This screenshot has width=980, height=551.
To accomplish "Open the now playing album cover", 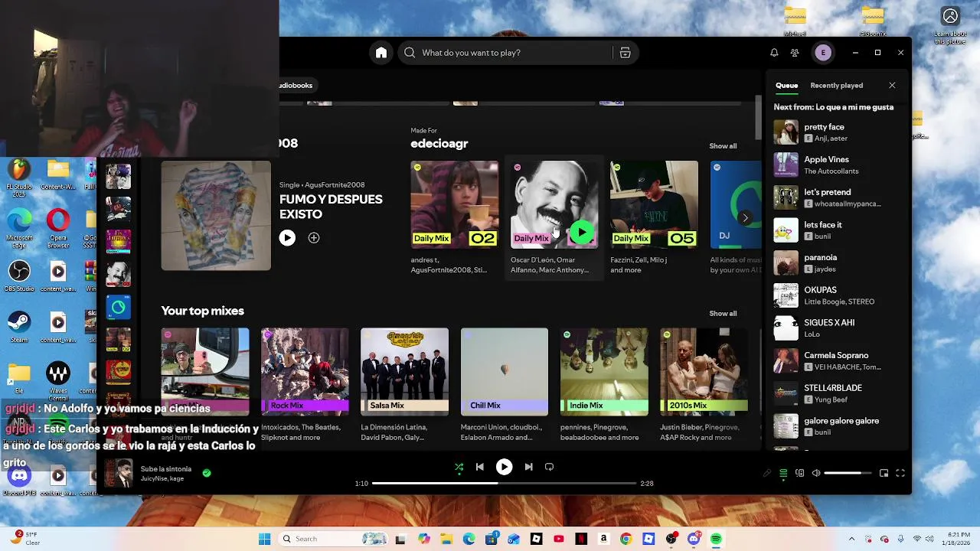I will [x=118, y=473].
